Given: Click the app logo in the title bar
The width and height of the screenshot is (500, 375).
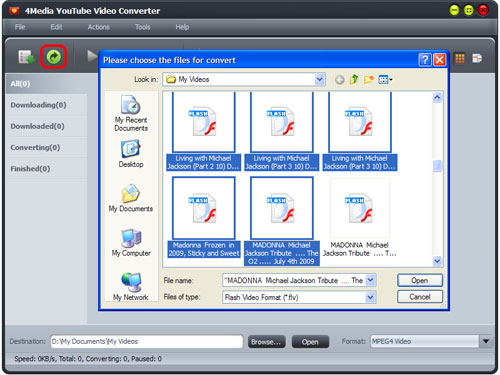Looking at the screenshot, I should [14, 11].
